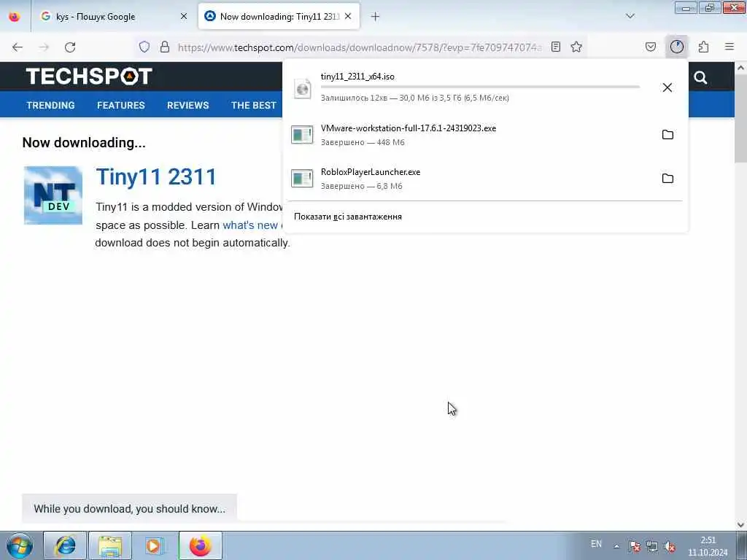Click the Action Center flag tray icon

634,546
